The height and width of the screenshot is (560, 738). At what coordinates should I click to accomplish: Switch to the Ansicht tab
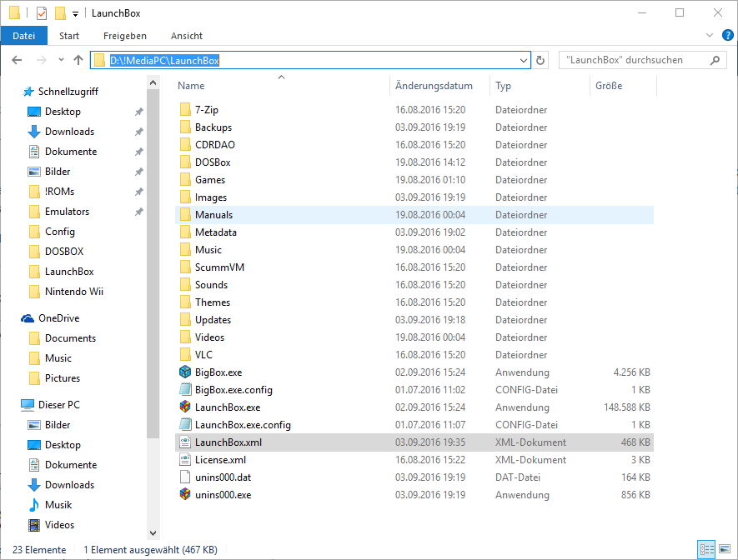pyautogui.click(x=186, y=36)
